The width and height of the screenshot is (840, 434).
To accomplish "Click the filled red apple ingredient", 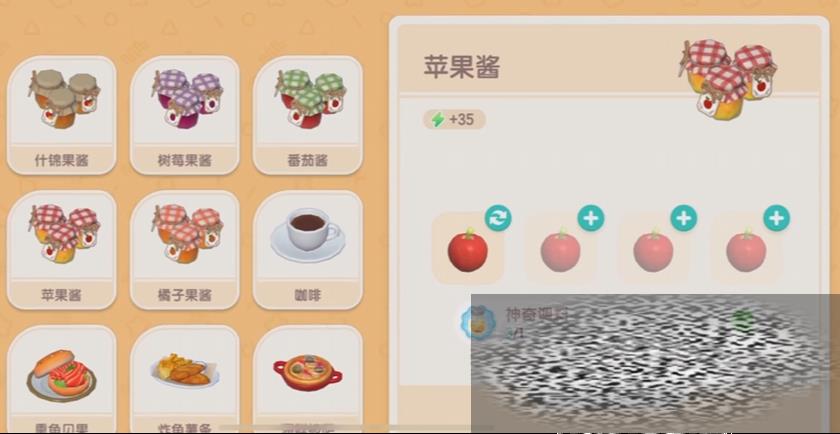I will (468, 250).
